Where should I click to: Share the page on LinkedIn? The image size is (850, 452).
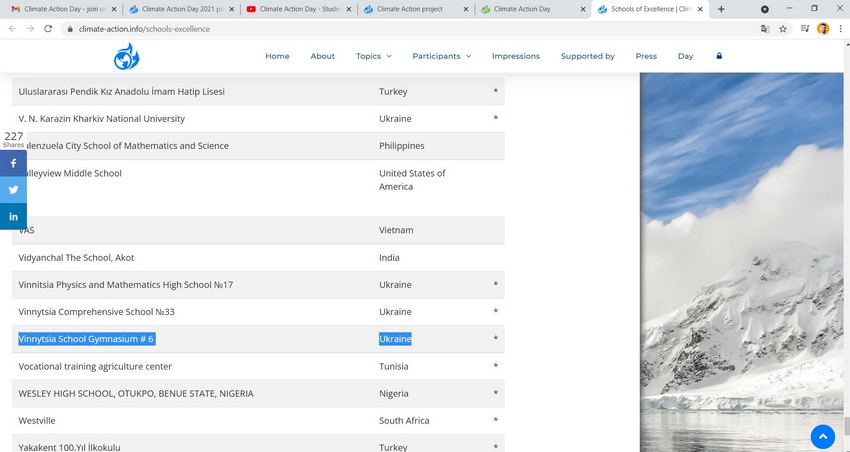13,217
